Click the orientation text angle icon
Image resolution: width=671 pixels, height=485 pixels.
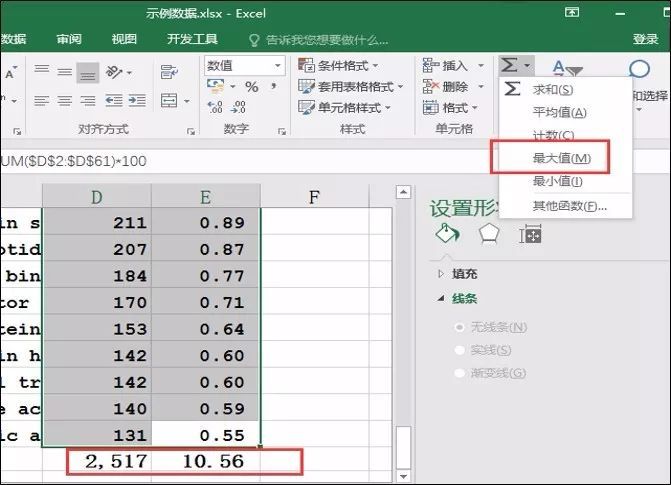pos(119,72)
